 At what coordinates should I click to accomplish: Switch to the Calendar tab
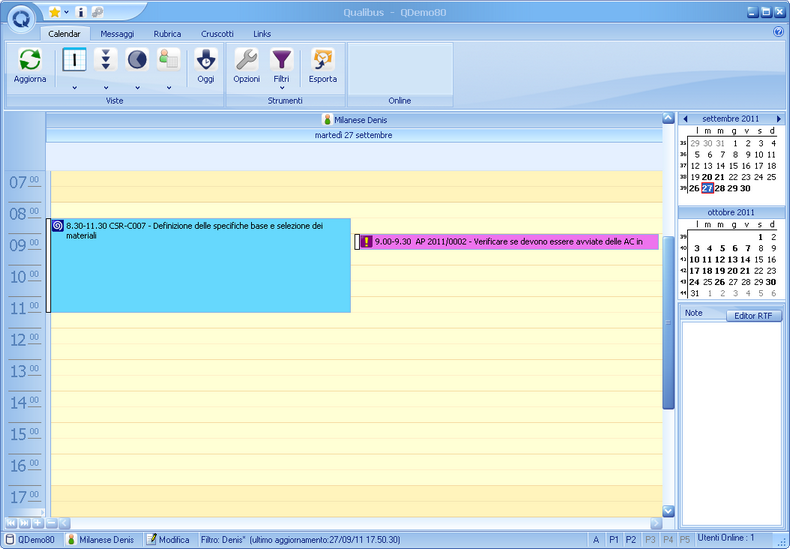pos(64,34)
